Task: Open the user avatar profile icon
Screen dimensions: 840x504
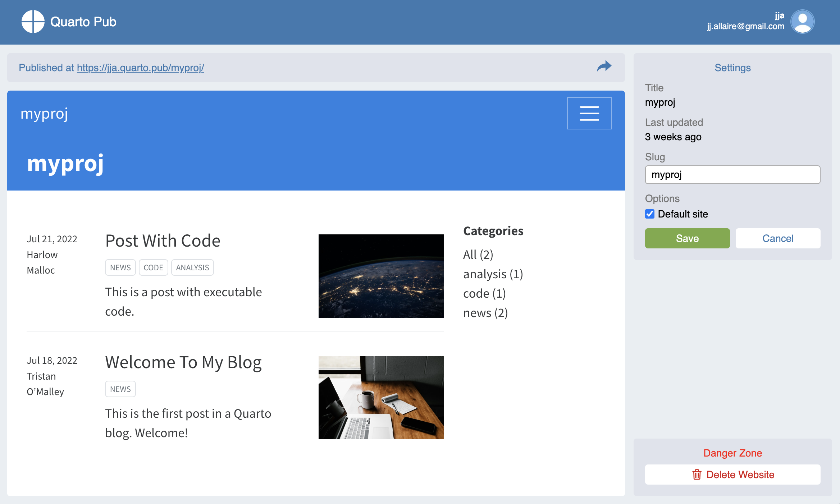Action: 802,22
